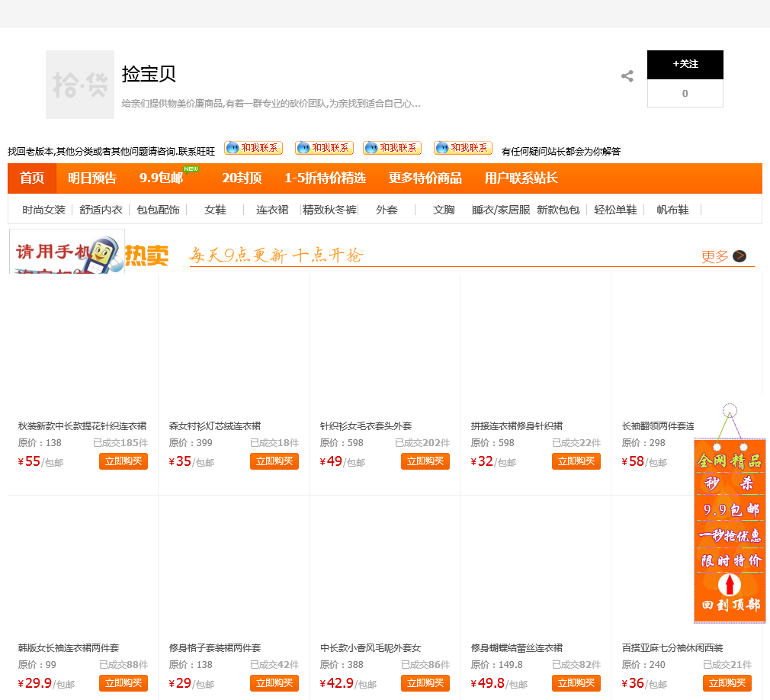Click price ¥55 of the 提花针织连衣裙

point(30,461)
